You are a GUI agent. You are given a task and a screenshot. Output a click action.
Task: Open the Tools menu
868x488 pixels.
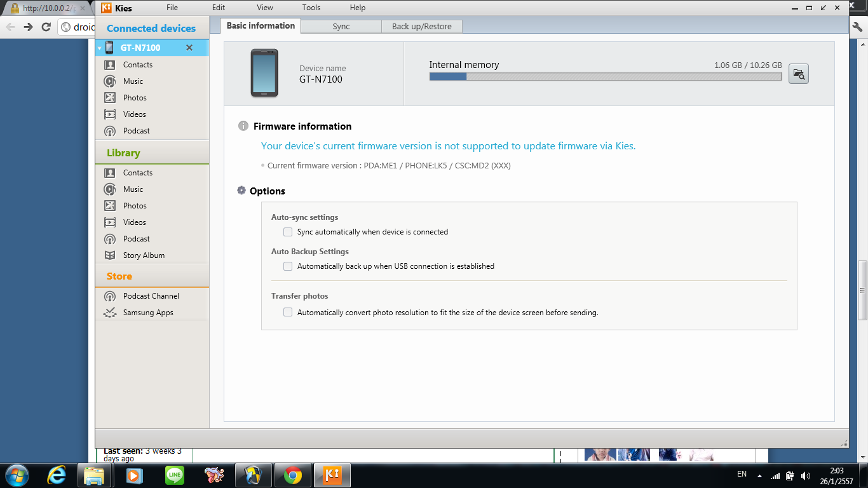coord(311,8)
